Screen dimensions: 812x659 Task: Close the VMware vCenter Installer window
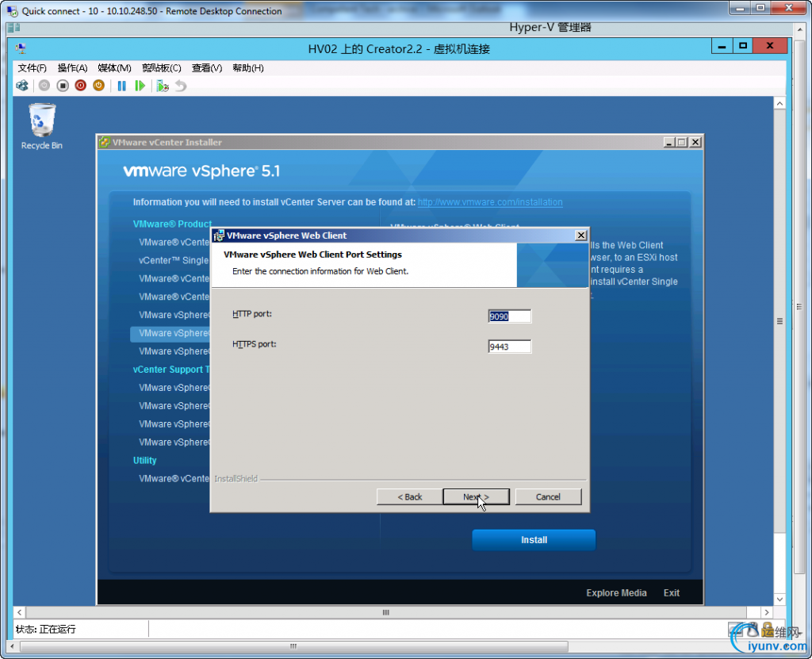pos(695,142)
